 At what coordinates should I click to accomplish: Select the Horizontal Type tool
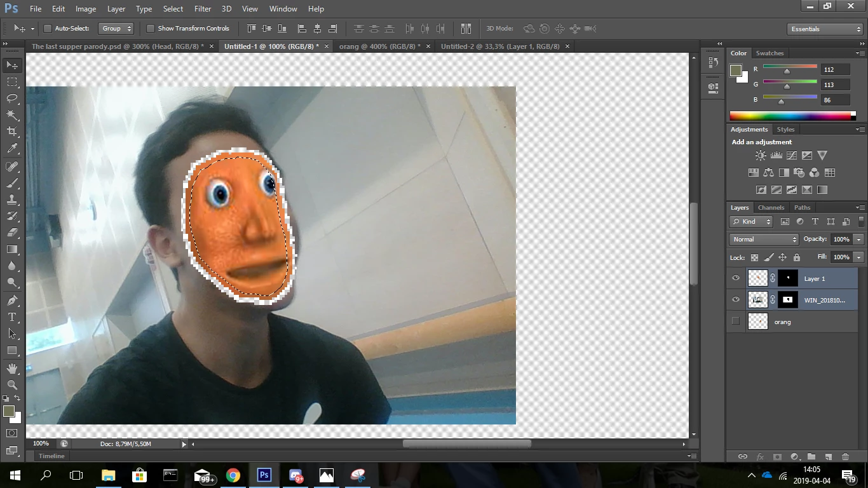(x=12, y=316)
